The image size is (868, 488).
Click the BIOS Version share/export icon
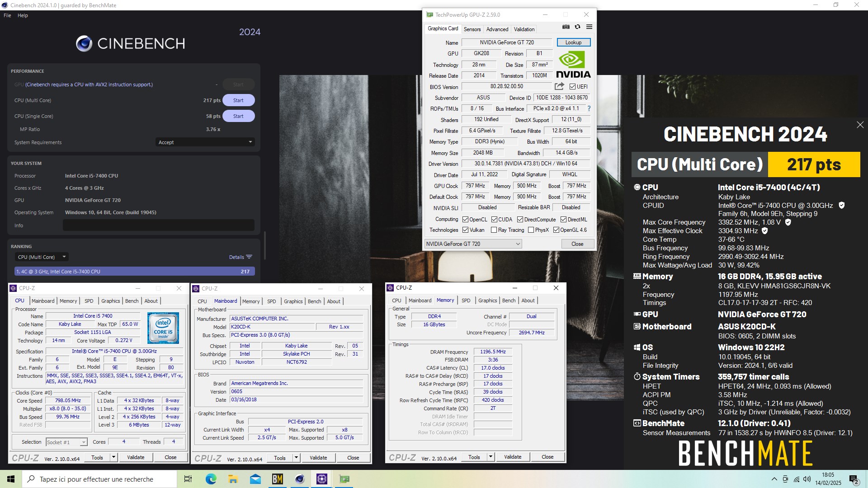point(559,86)
